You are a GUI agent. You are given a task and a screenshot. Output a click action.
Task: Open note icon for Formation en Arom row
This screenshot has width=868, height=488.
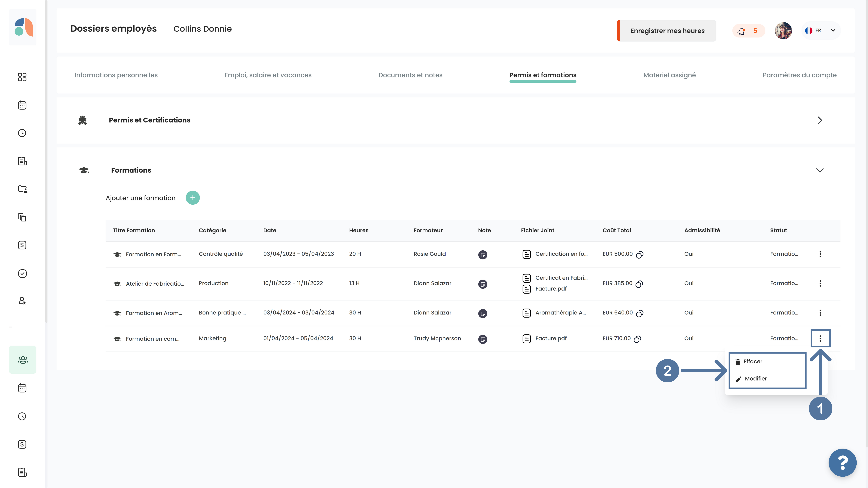coord(482,313)
